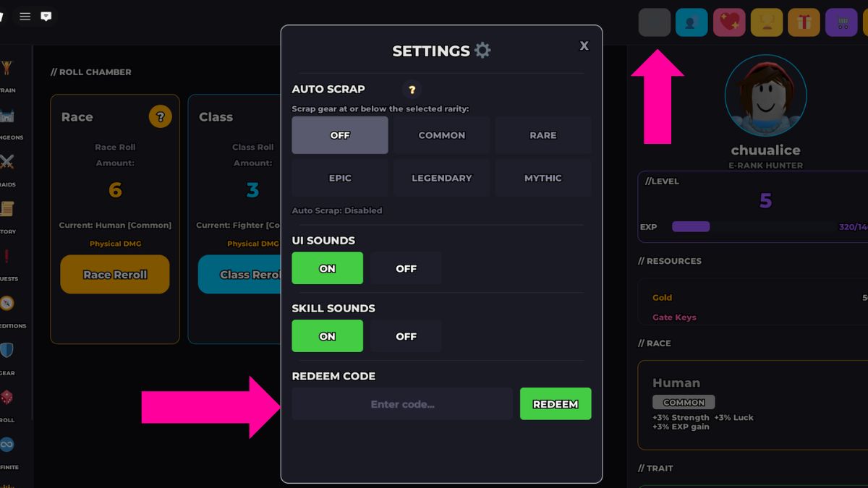The width and height of the screenshot is (868, 488).
Task: Click the teal profile icon at top right
Action: tap(692, 22)
